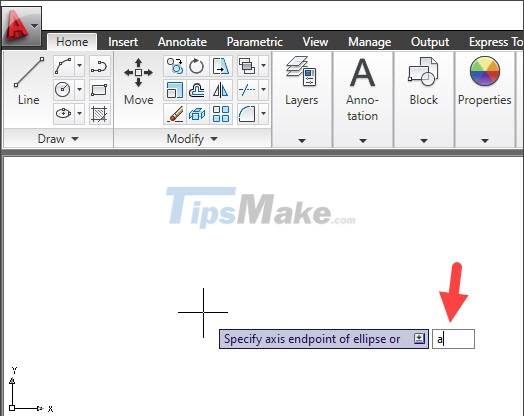
Task: Click the Bring to Front draw order icon
Action: point(247,66)
